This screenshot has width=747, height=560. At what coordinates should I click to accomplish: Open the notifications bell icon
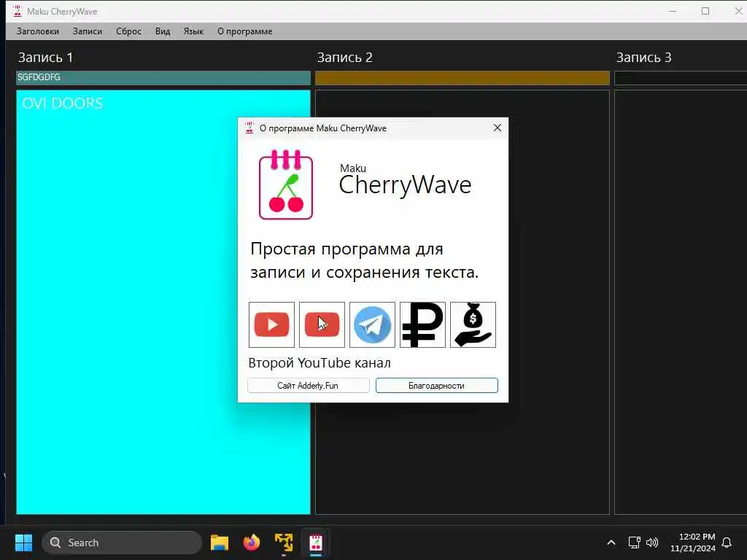(727, 542)
